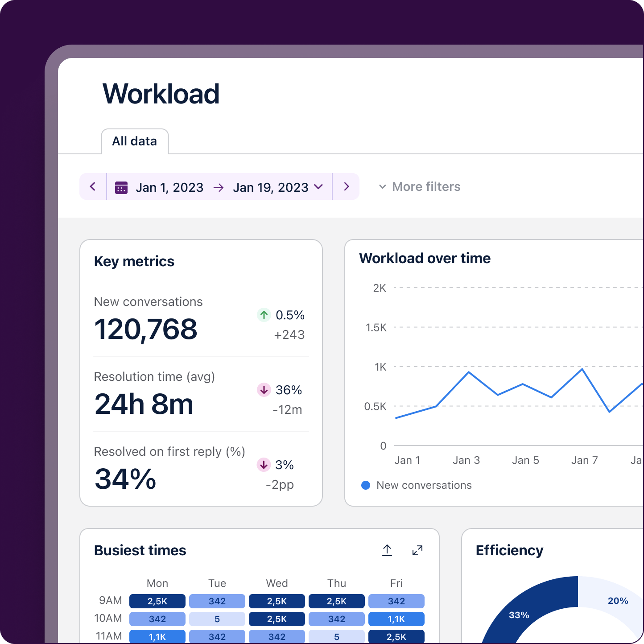Screen dimensions: 644x644
Task: Go to previous date range arrow
Action: [x=93, y=186]
